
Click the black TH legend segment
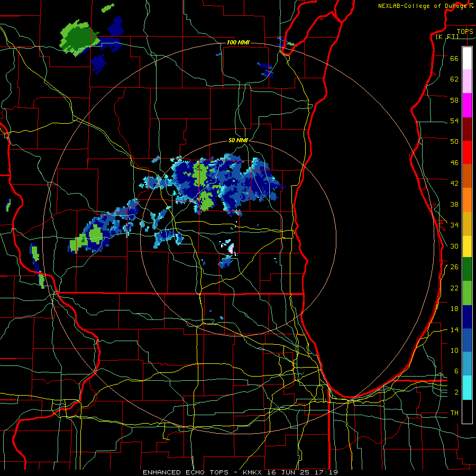click(x=467, y=411)
